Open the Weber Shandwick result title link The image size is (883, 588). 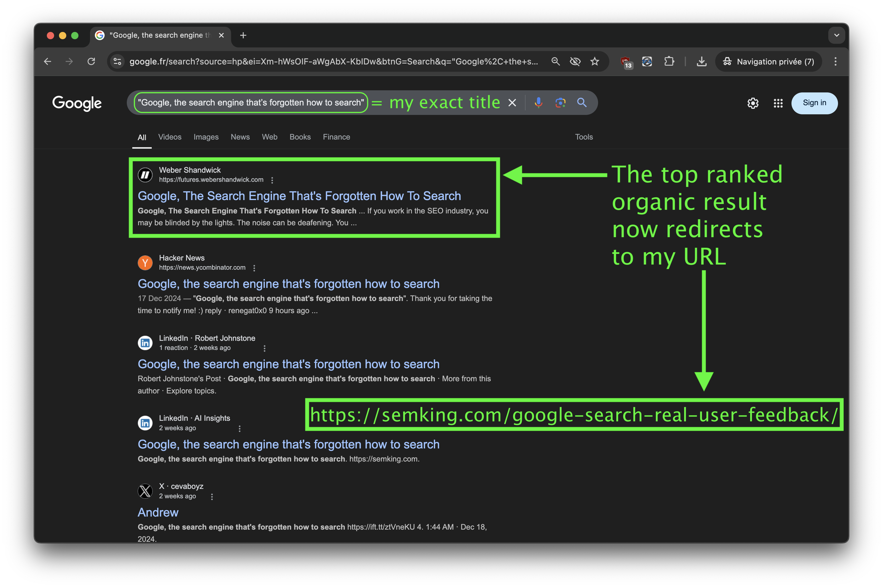point(299,196)
